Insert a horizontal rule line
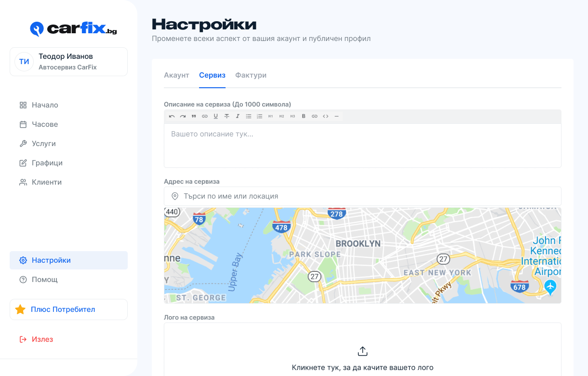 click(336, 116)
